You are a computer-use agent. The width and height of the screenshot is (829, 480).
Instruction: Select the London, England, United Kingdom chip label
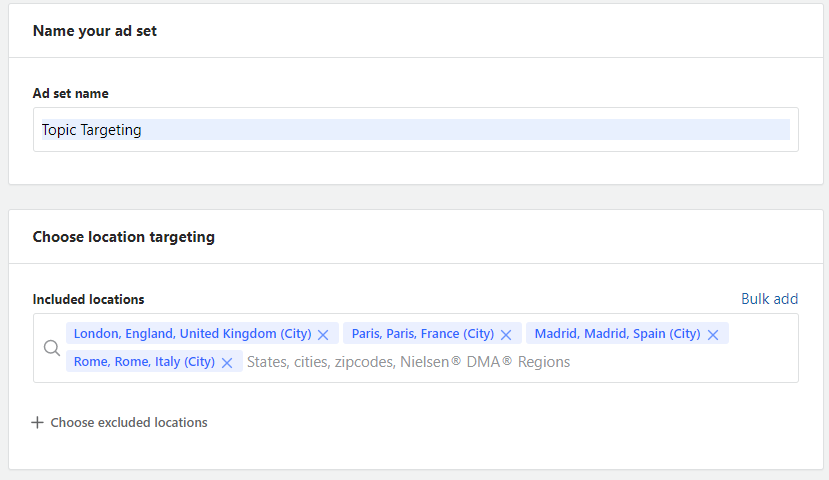coord(192,334)
